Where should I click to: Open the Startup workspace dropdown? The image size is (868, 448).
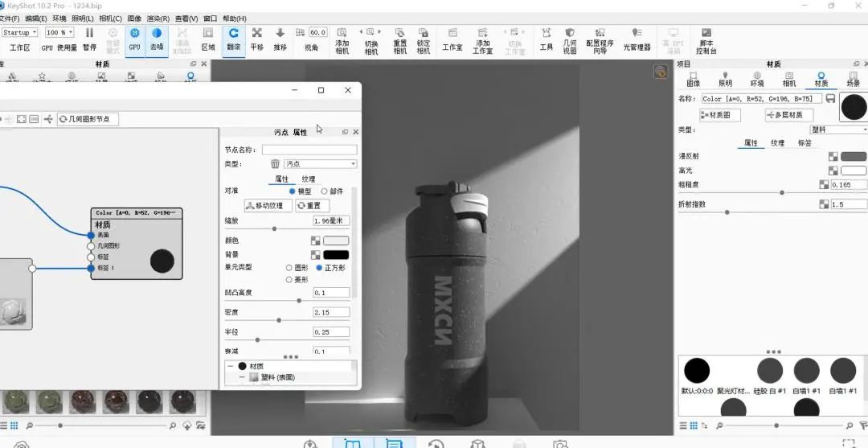(x=19, y=33)
